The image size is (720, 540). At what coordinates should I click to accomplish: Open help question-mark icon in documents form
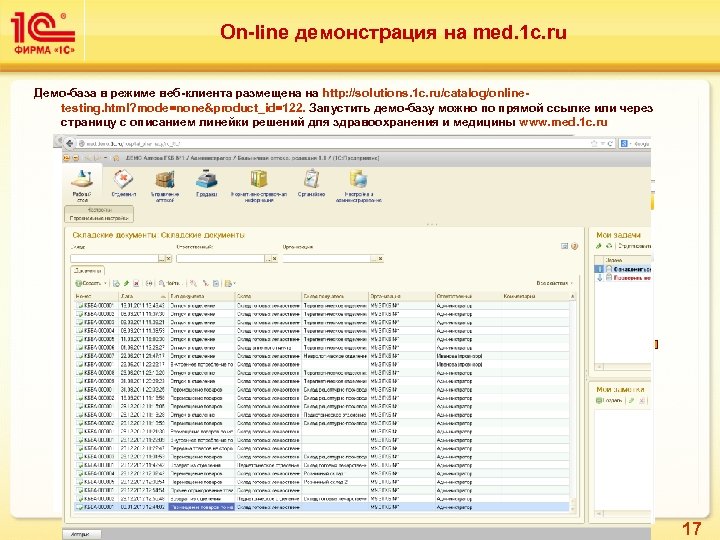[x=574, y=247]
